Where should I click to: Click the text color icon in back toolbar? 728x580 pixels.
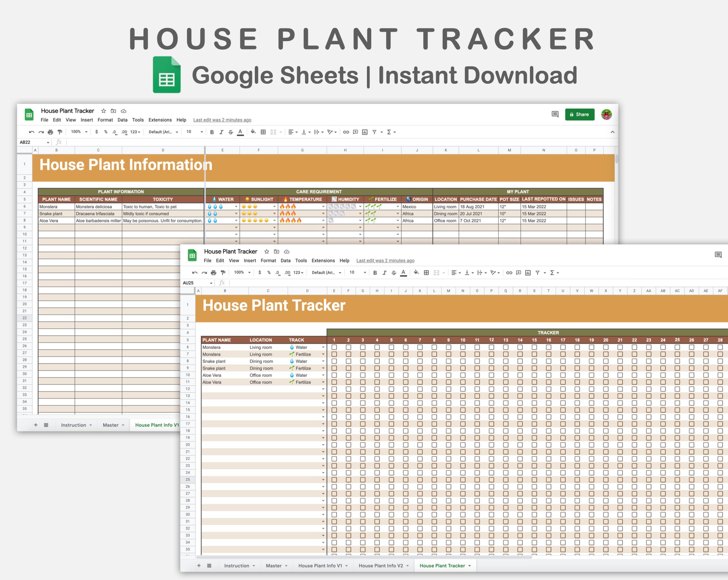click(241, 132)
